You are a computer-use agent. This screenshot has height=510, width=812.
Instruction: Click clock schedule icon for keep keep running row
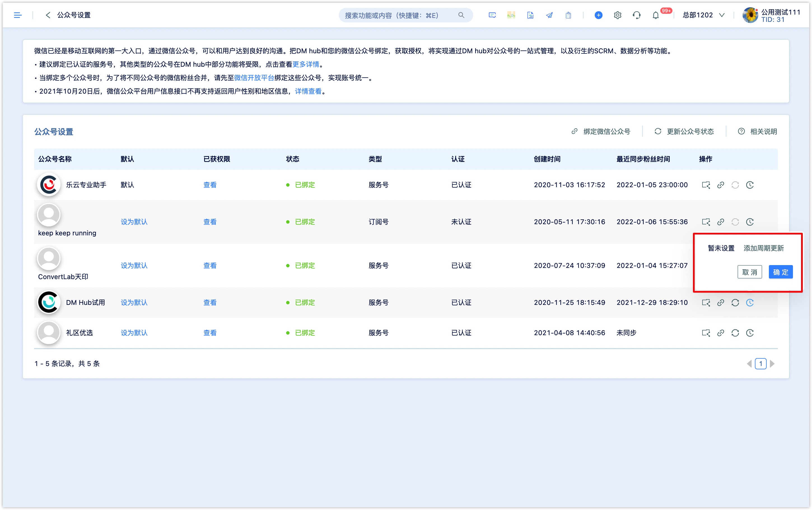point(750,222)
